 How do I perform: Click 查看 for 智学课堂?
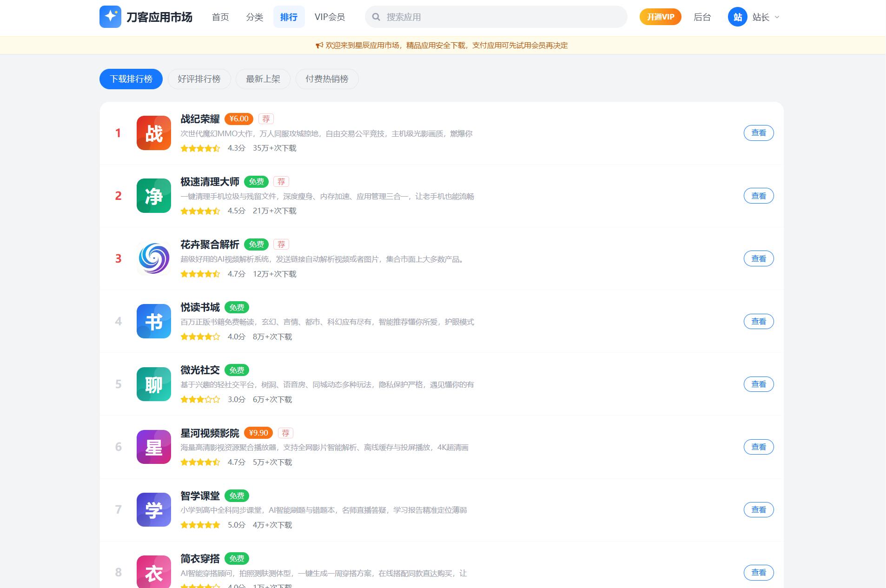click(759, 509)
